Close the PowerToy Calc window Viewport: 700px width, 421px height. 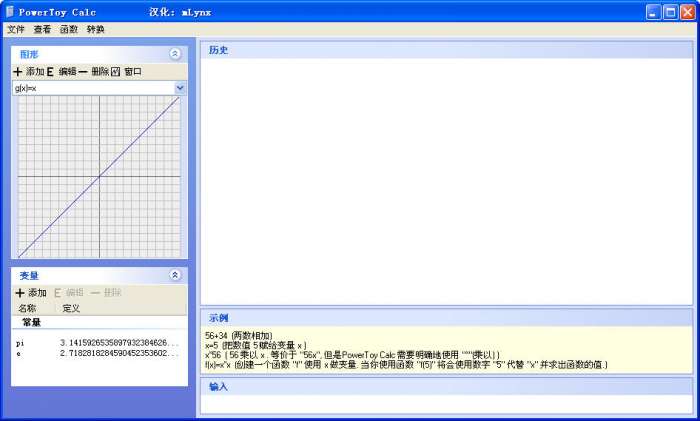coord(688,12)
